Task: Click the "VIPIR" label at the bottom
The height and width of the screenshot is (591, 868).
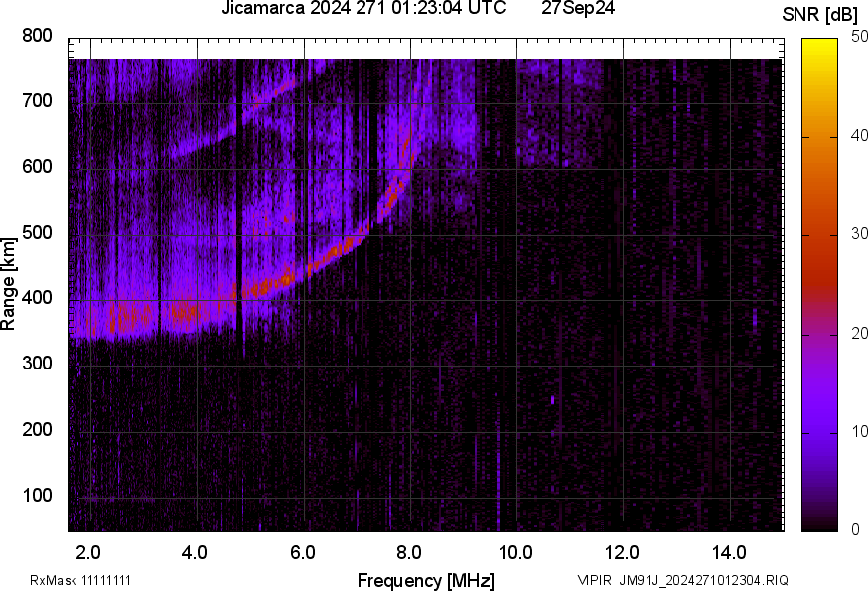Action: [x=595, y=580]
